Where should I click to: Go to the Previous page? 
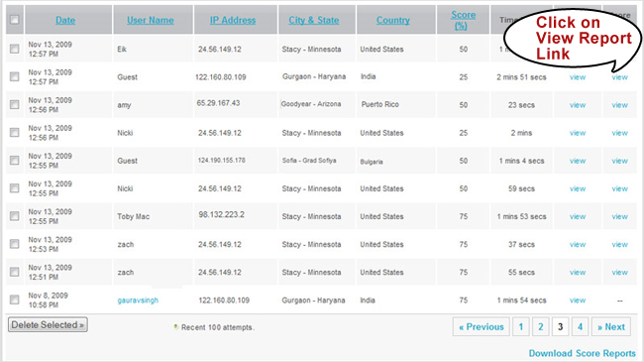pos(482,326)
